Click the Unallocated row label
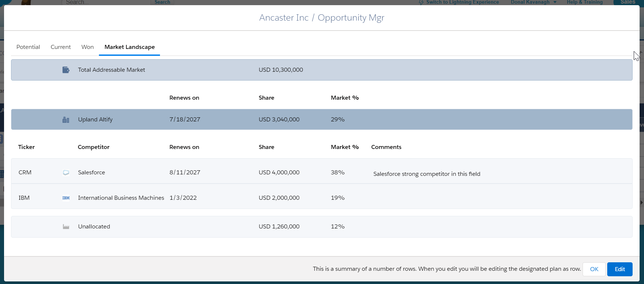Image resolution: width=644 pixels, height=284 pixels. 94,227
